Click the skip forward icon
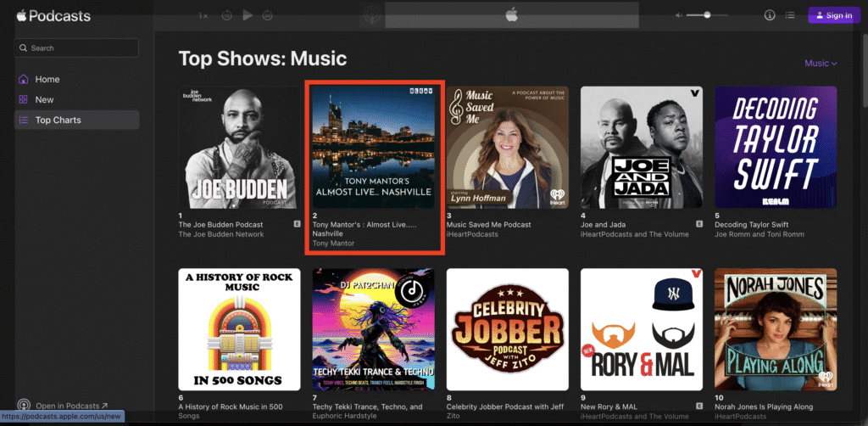868x426 pixels. pos(268,15)
